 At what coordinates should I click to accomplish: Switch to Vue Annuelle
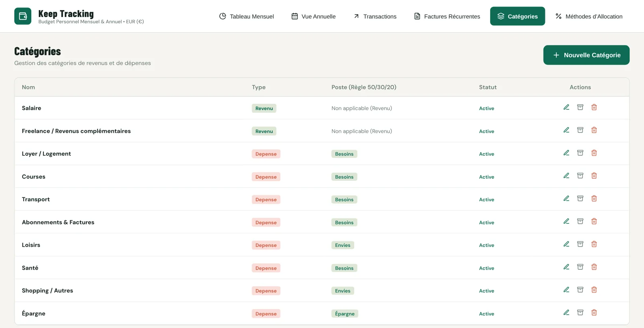coord(314,16)
